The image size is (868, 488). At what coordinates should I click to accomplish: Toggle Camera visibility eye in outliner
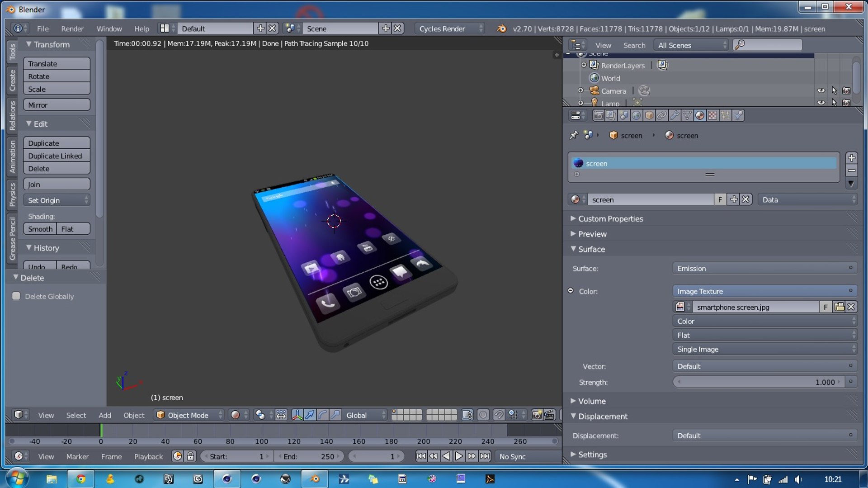pyautogui.click(x=821, y=91)
